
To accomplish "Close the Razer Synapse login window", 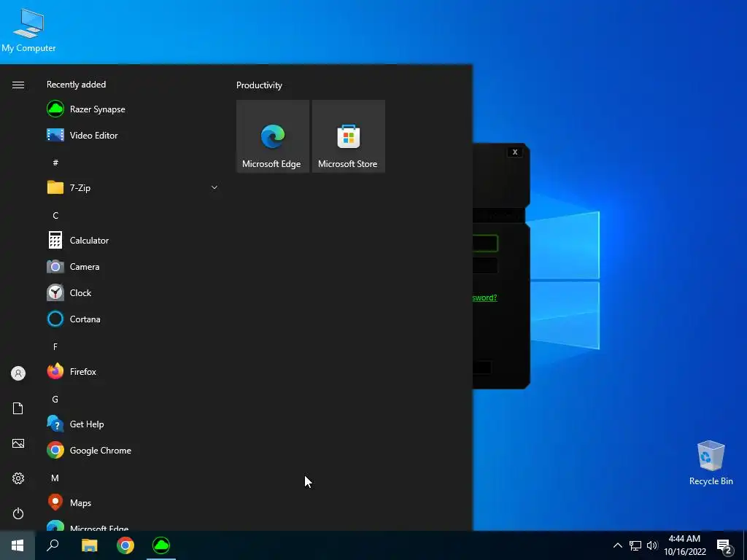I will pyautogui.click(x=514, y=152).
